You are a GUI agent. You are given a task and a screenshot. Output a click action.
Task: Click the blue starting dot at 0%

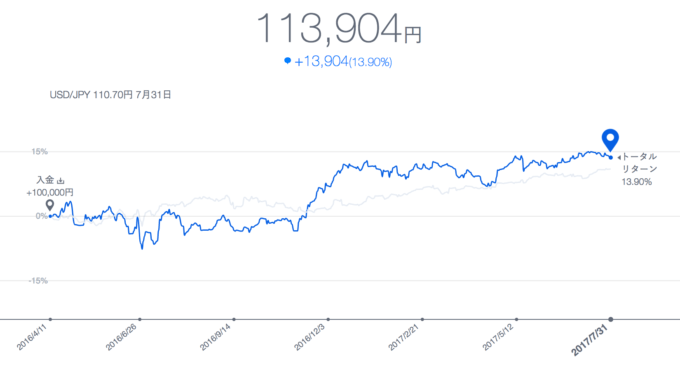tap(50, 216)
